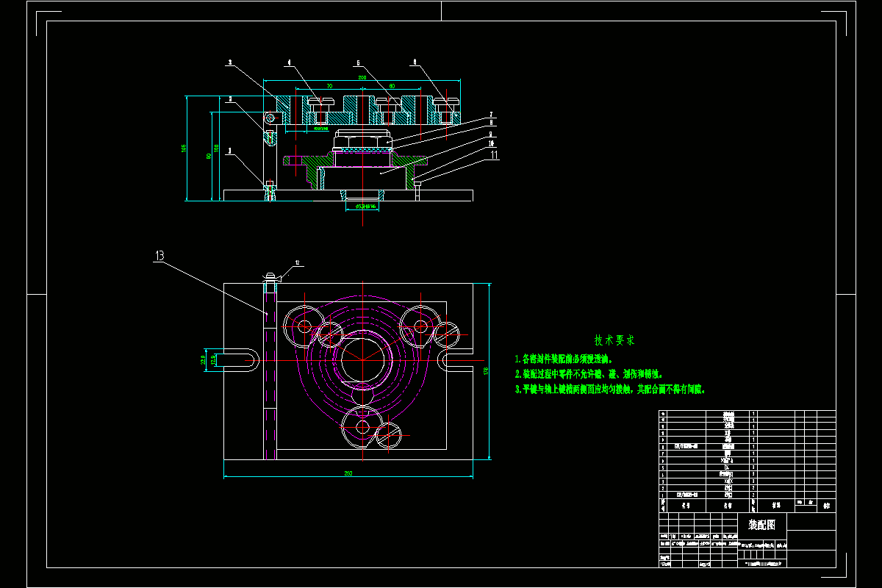Click the 70 dimension in section view
Image resolution: width=882 pixels, height=588 pixels.
pyautogui.click(x=329, y=86)
